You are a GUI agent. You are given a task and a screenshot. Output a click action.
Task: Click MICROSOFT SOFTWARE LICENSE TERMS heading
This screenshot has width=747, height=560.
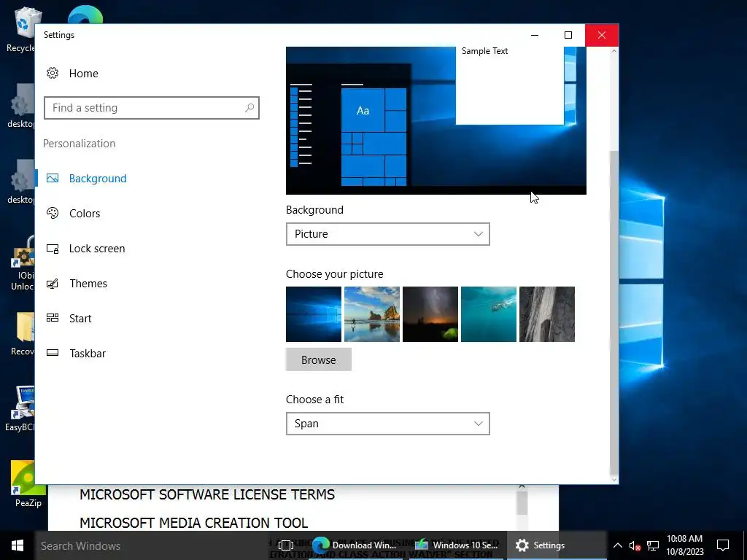pyautogui.click(x=207, y=494)
